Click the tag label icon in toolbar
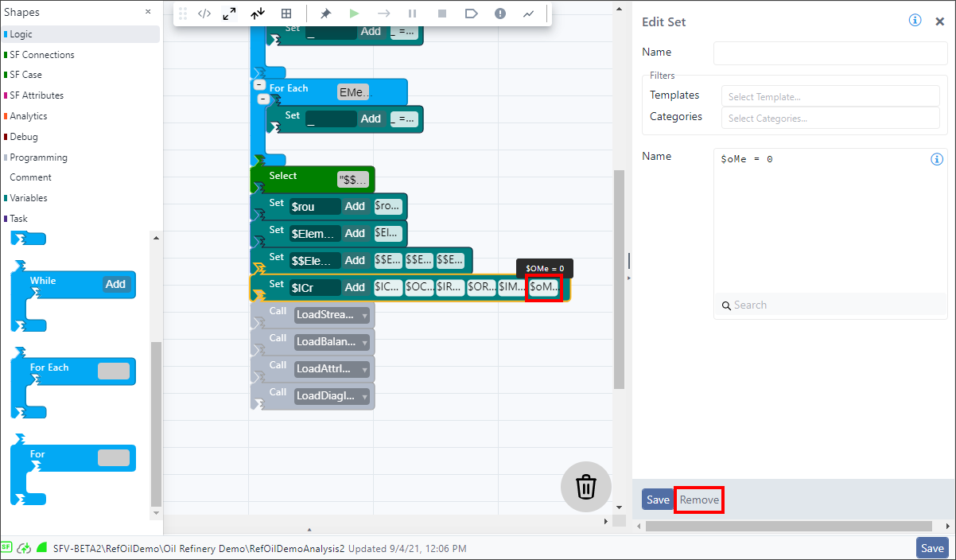This screenshot has width=956, height=560. (471, 14)
